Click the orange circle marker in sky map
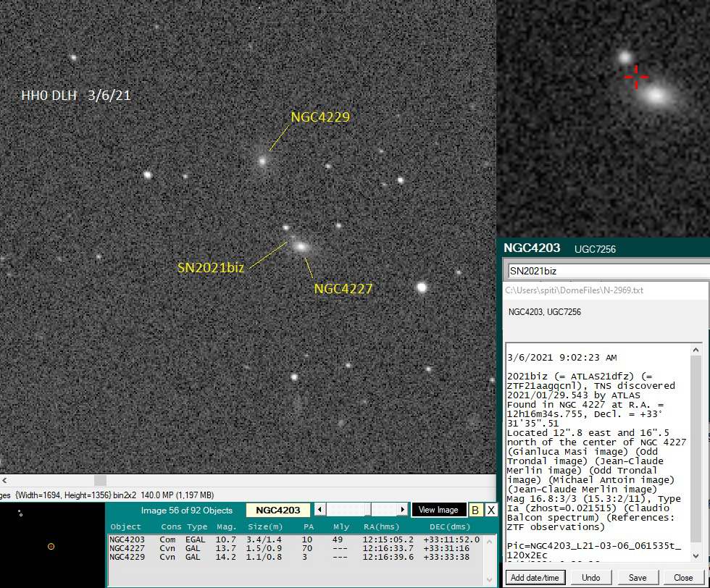710x588 pixels. (x=51, y=546)
